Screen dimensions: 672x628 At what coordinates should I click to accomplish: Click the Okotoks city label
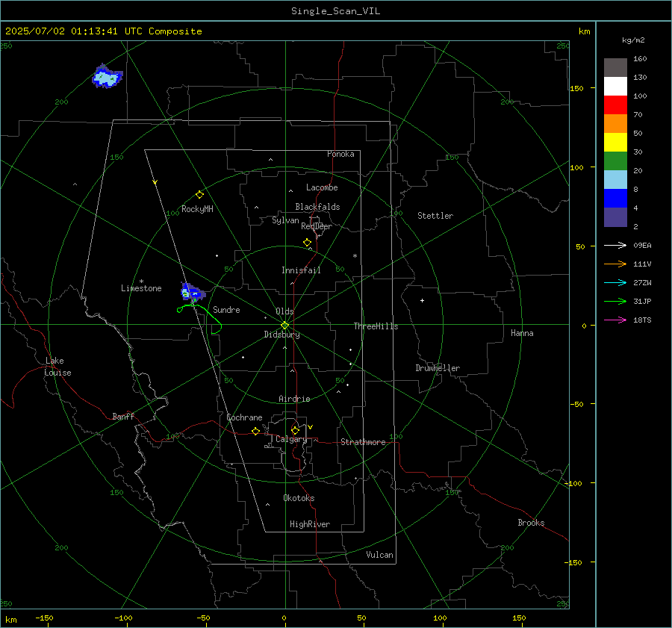(x=299, y=498)
